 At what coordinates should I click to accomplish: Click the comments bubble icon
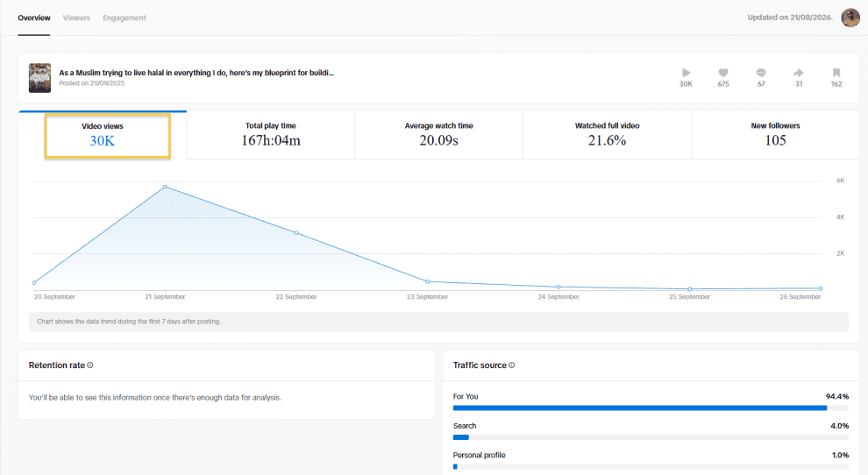click(761, 73)
